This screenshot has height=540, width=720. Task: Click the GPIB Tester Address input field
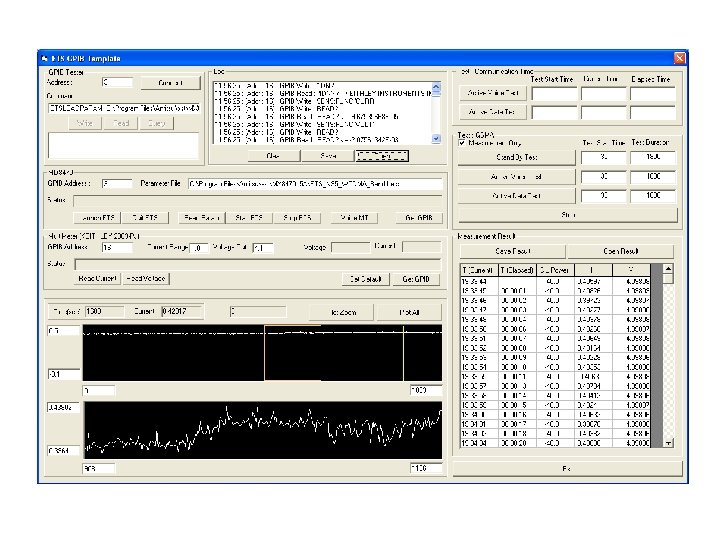(117, 83)
